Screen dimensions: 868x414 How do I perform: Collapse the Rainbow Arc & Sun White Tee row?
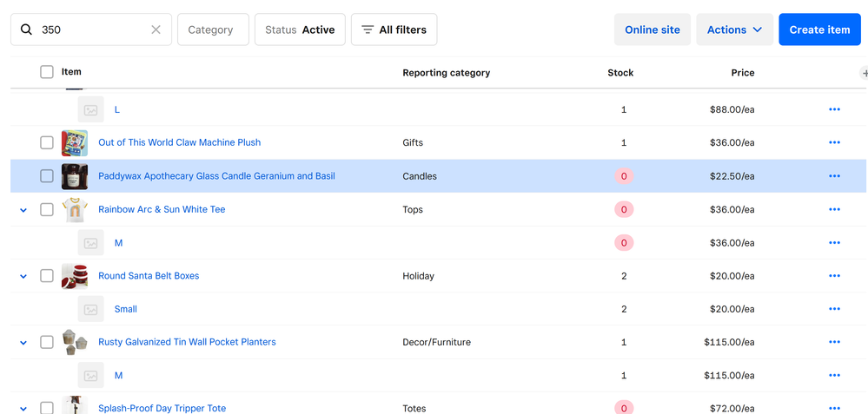[x=23, y=210]
